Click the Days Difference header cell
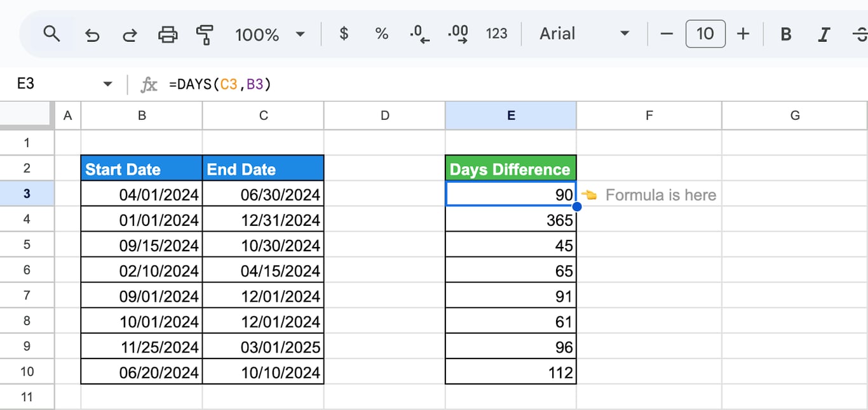 [x=511, y=169]
